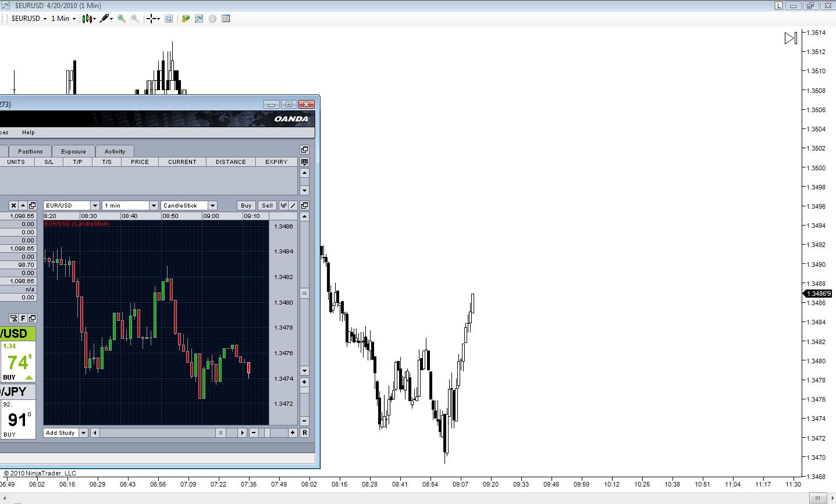Open the Add Study dropdown

[65, 432]
